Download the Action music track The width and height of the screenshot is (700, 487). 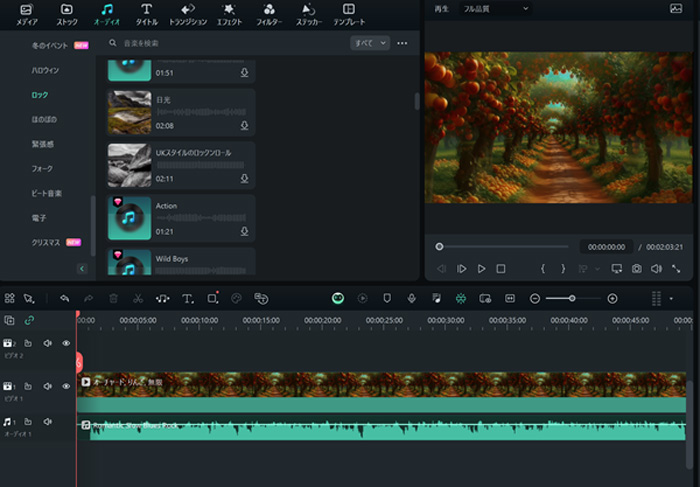click(244, 231)
